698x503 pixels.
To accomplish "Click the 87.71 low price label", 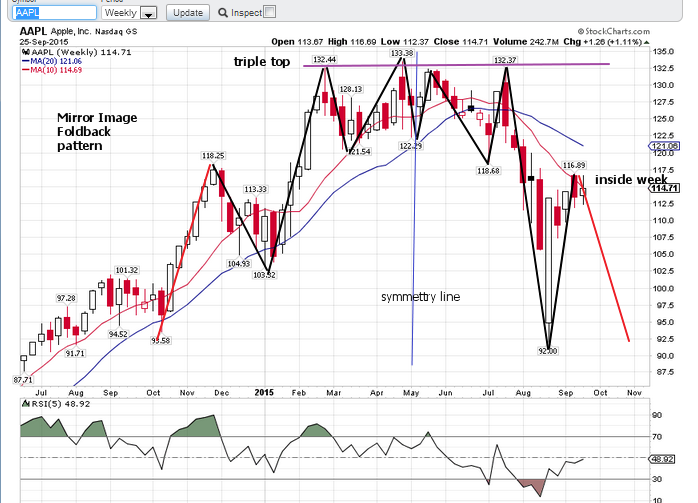I will (23, 380).
